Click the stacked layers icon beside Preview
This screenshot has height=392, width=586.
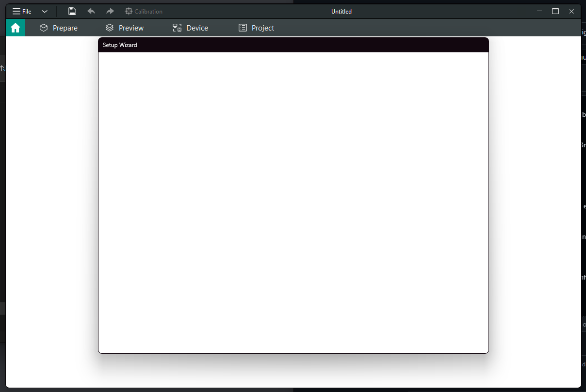click(x=109, y=28)
